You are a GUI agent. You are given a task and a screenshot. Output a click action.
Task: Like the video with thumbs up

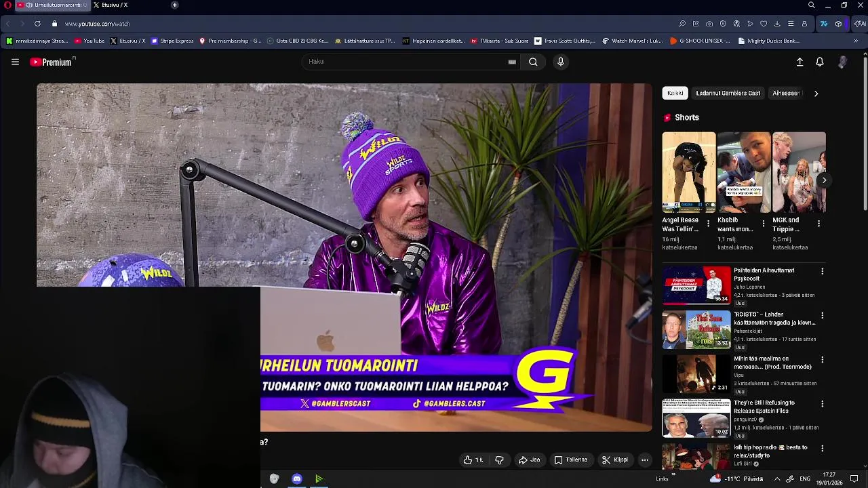pyautogui.click(x=473, y=460)
